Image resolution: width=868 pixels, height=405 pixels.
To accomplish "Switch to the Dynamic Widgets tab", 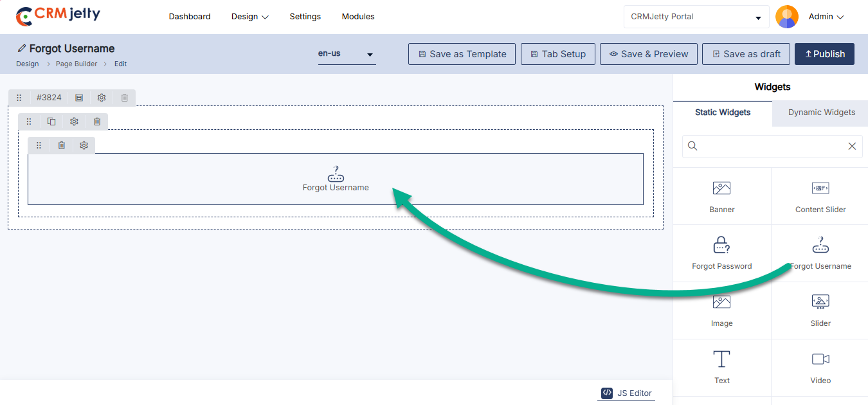I will point(821,113).
